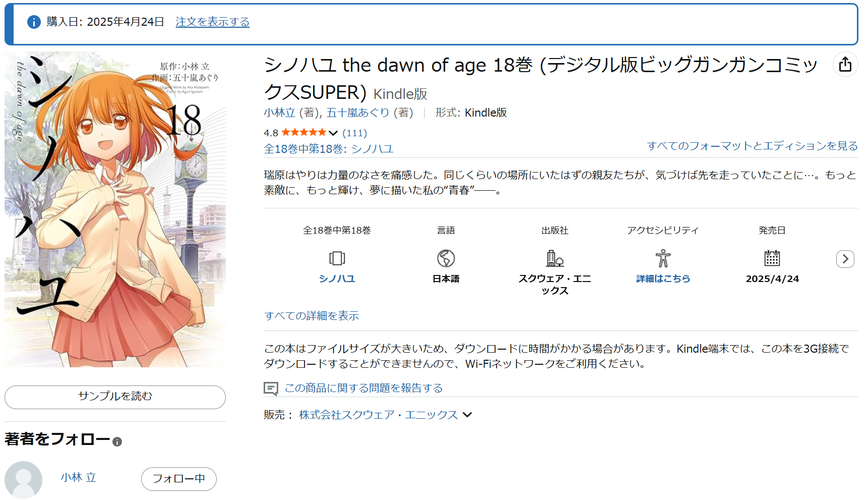Open すべてのフォーマットとエディションを見る link
The height and width of the screenshot is (500, 868).
(x=752, y=146)
